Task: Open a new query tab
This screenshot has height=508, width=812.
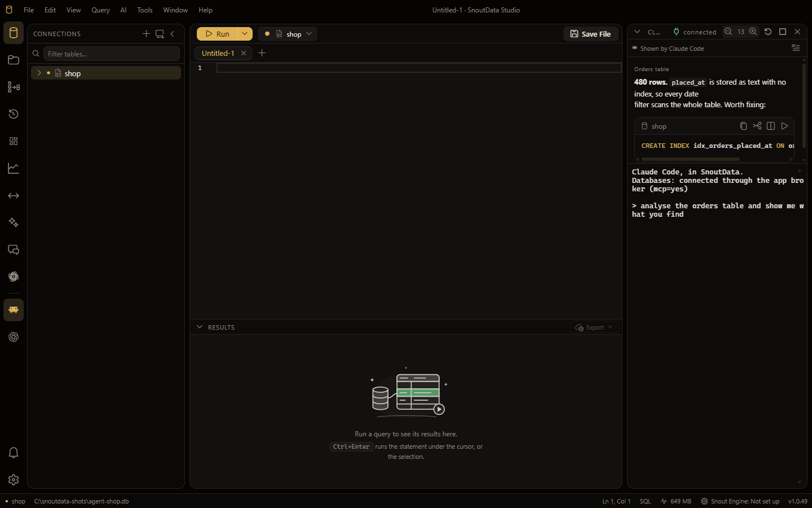Action: pos(262,53)
